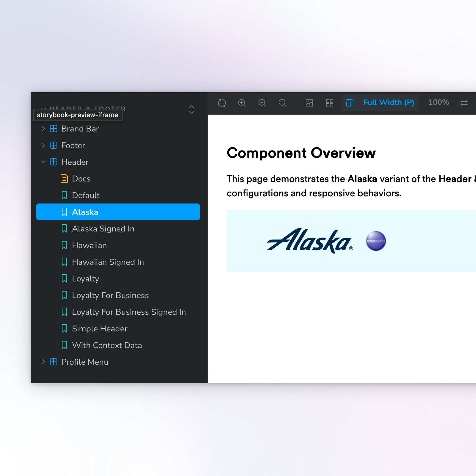Click the orange Docs document icon
Image resolution: width=476 pixels, height=476 pixels.
[64, 178]
